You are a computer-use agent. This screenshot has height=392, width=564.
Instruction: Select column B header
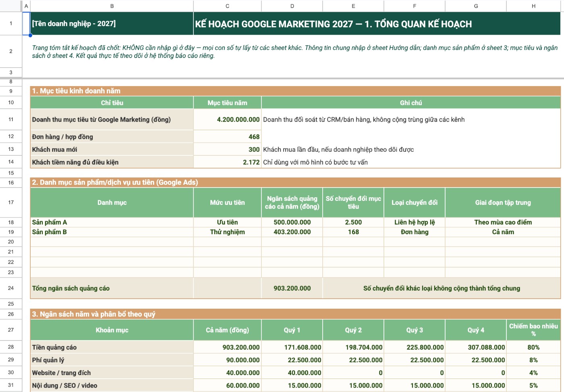click(x=112, y=6)
